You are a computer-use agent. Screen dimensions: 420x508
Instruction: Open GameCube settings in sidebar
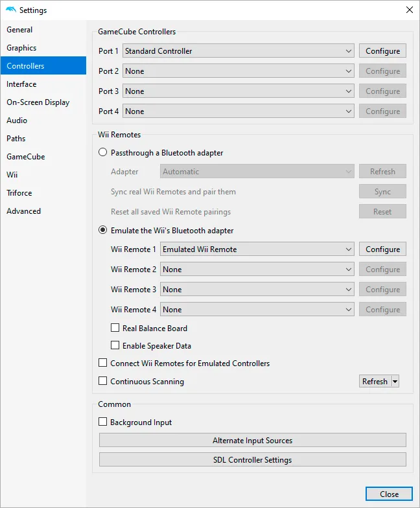(43, 157)
